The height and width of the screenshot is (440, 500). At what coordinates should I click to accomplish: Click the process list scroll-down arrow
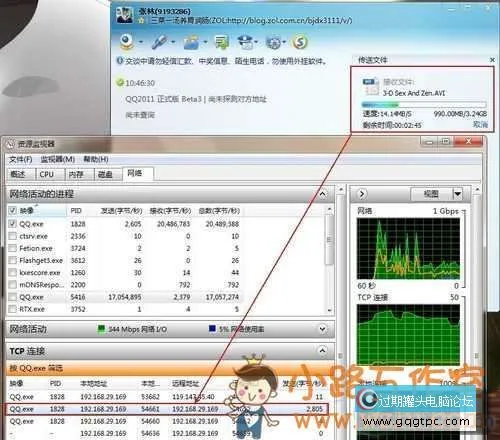point(329,311)
